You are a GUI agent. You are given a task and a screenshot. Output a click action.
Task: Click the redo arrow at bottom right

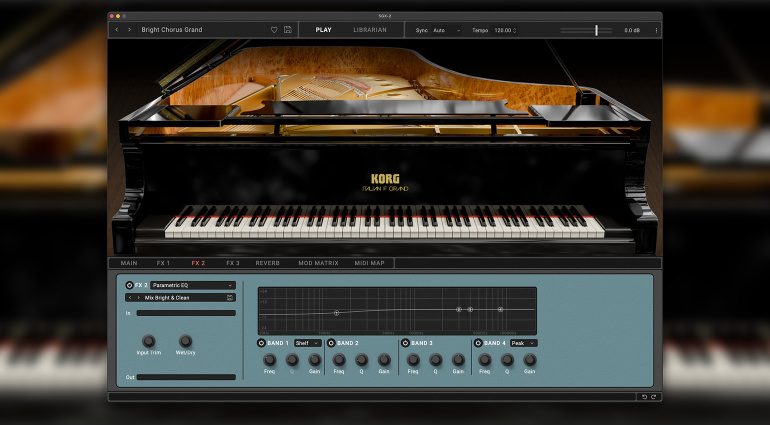point(654,397)
